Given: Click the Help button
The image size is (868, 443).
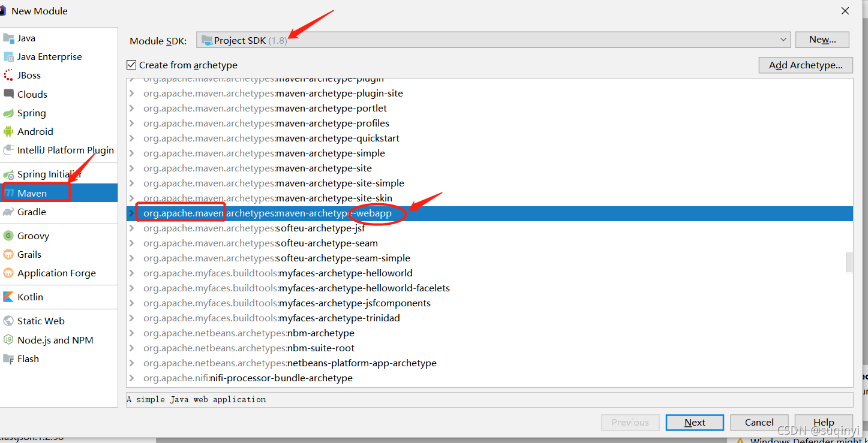Looking at the screenshot, I should pos(824,423).
